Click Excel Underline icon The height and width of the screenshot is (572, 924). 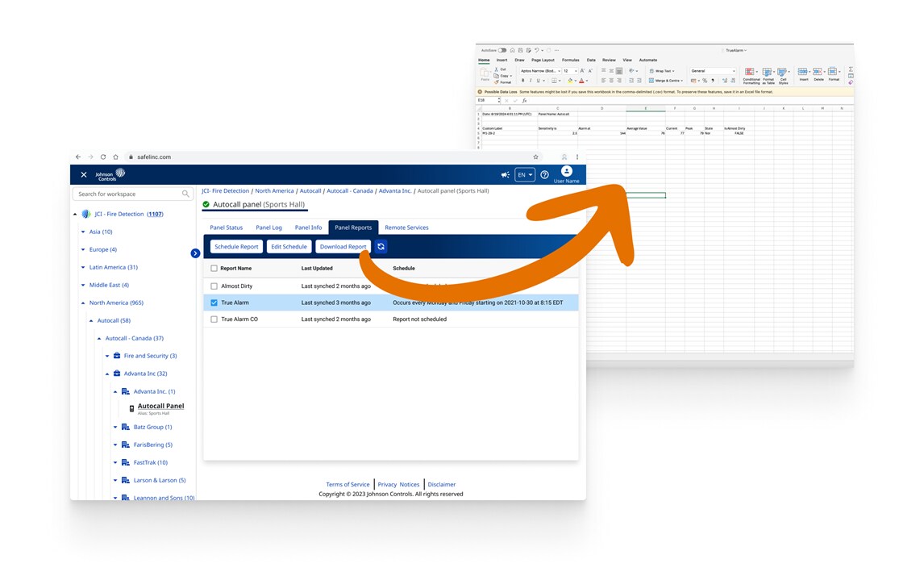pos(538,80)
